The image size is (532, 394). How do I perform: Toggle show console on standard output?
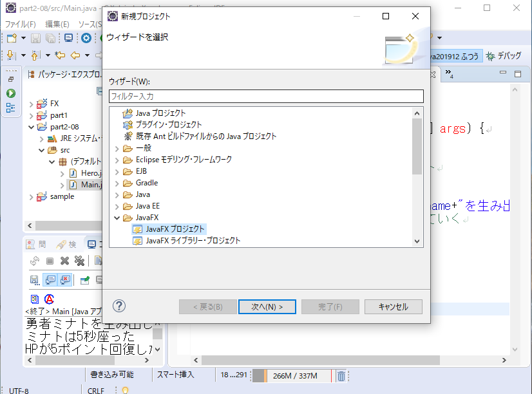(x=50, y=280)
